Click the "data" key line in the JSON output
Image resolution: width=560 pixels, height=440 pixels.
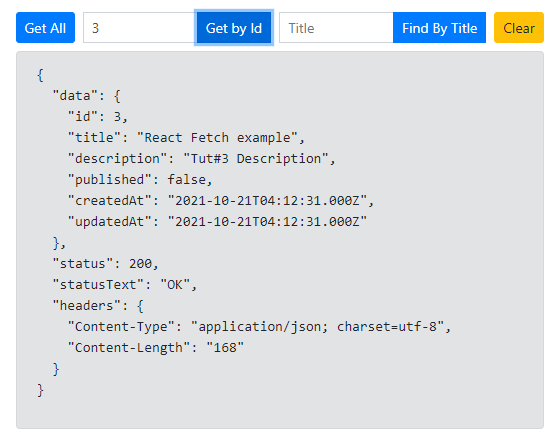tap(86, 96)
